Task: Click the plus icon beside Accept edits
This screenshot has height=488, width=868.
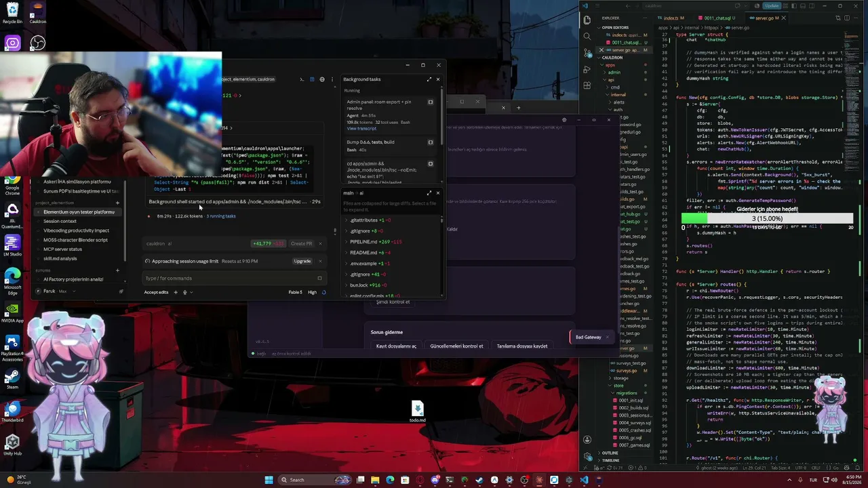Action: click(x=176, y=292)
